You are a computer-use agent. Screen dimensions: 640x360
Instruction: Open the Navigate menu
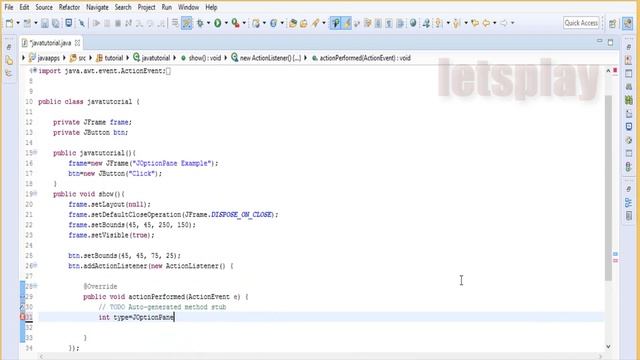(x=97, y=7)
